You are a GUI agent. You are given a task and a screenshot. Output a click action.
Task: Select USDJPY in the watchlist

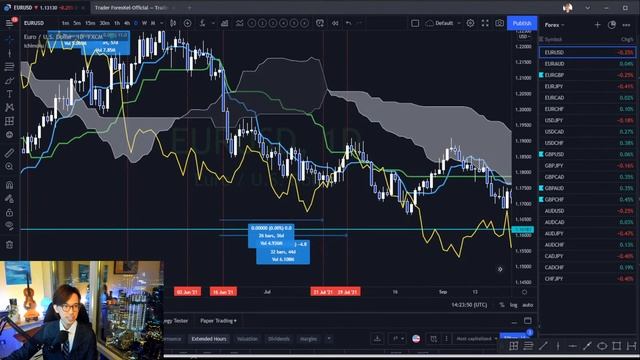587,120
